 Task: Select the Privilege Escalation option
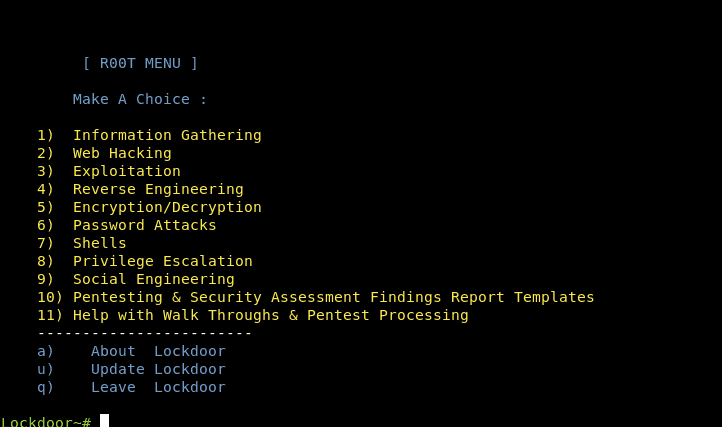pyautogui.click(x=163, y=261)
